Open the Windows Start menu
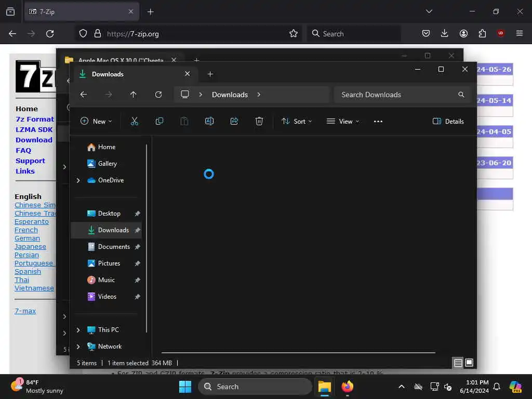The height and width of the screenshot is (399, 532). coord(185,387)
